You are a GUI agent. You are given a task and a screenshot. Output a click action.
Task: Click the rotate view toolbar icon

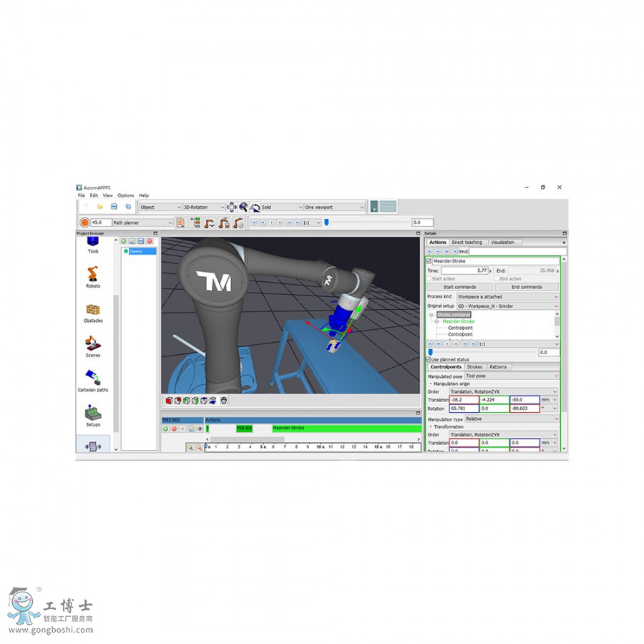tap(255, 207)
